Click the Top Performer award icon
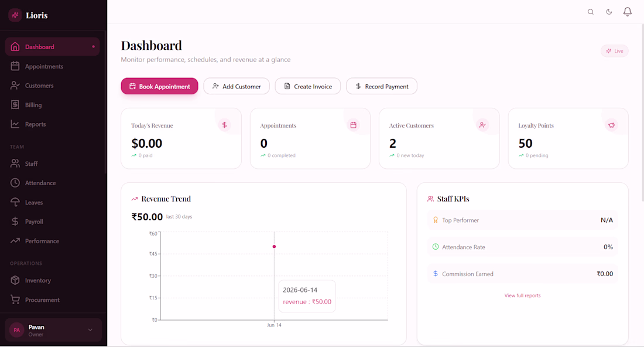The image size is (644, 347). coord(436,220)
